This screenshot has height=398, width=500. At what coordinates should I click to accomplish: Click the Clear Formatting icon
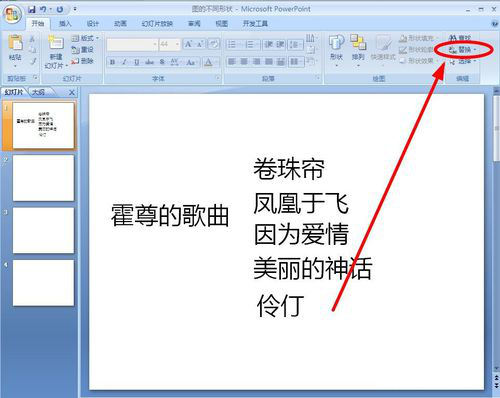214,44
